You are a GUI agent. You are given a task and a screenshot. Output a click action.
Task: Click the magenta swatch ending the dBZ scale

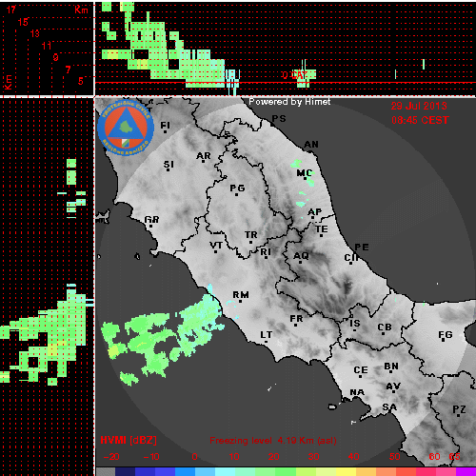point(466,471)
